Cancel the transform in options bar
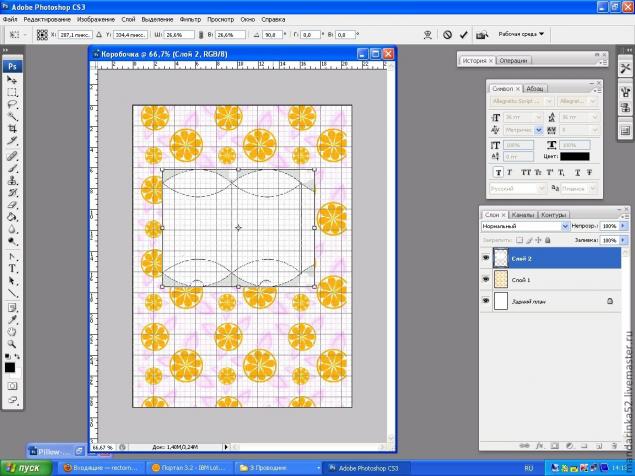Viewport: 635px width, 476px height. (447, 35)
